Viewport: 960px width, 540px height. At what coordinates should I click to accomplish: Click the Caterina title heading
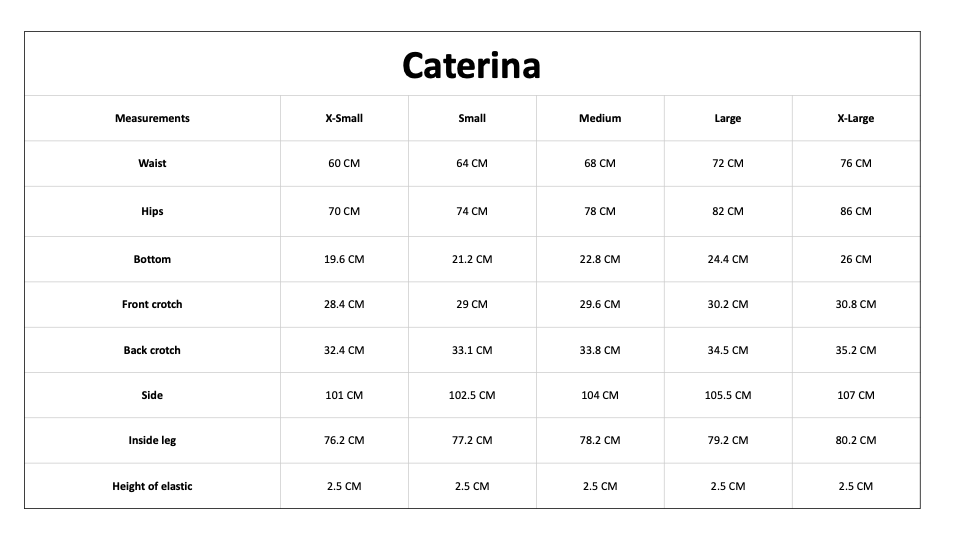click(x=471, y=66)
